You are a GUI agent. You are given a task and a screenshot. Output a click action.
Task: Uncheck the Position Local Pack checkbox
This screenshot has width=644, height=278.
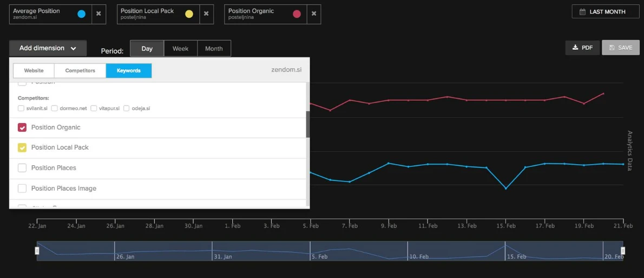22,147
